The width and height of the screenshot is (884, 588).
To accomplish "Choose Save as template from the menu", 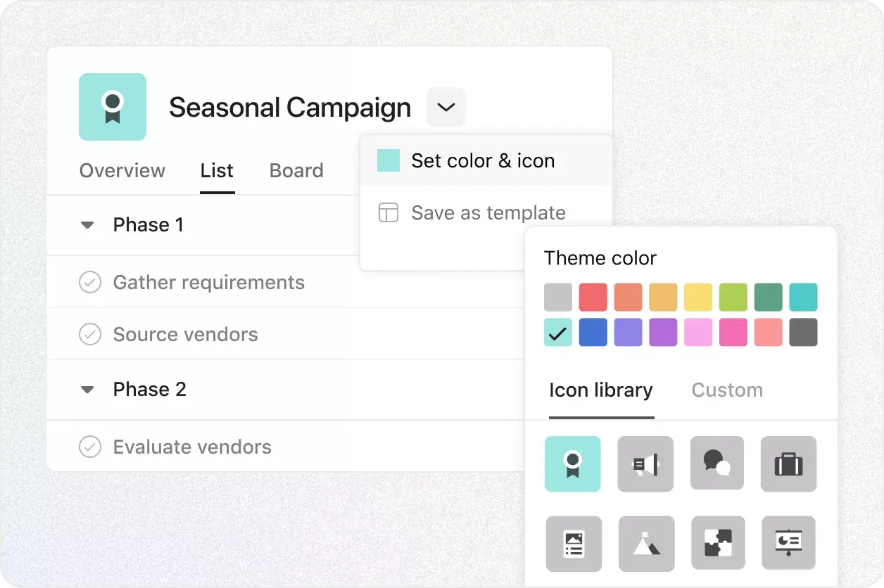I will [x=488, y=212].
